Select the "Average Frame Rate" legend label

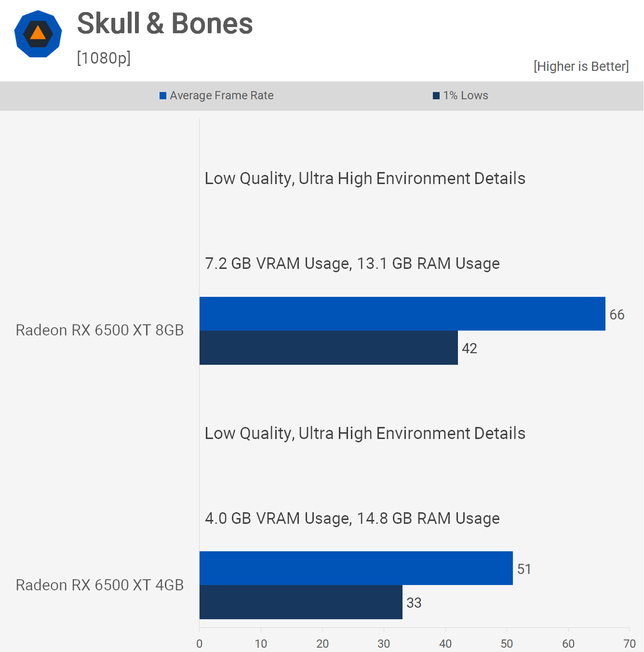point(222,95)
